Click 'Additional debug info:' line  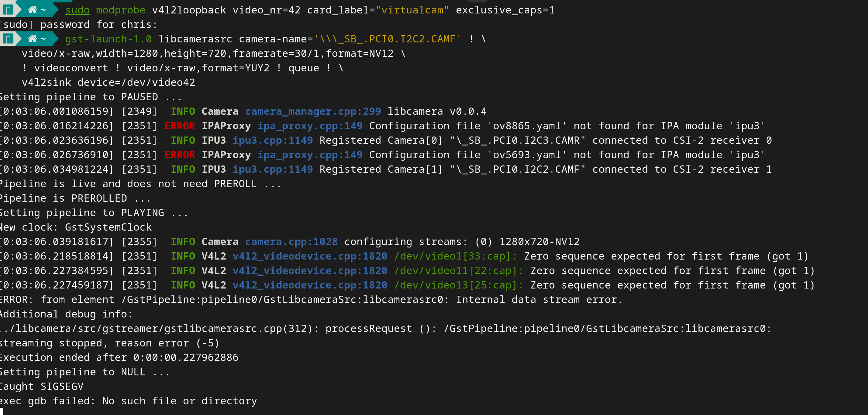[x=66, y=314]
